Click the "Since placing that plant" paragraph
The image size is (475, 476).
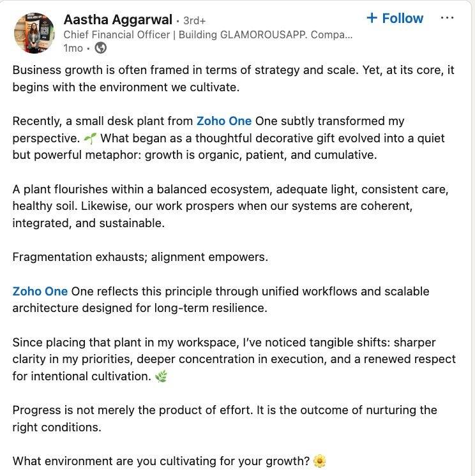point(234,359)
